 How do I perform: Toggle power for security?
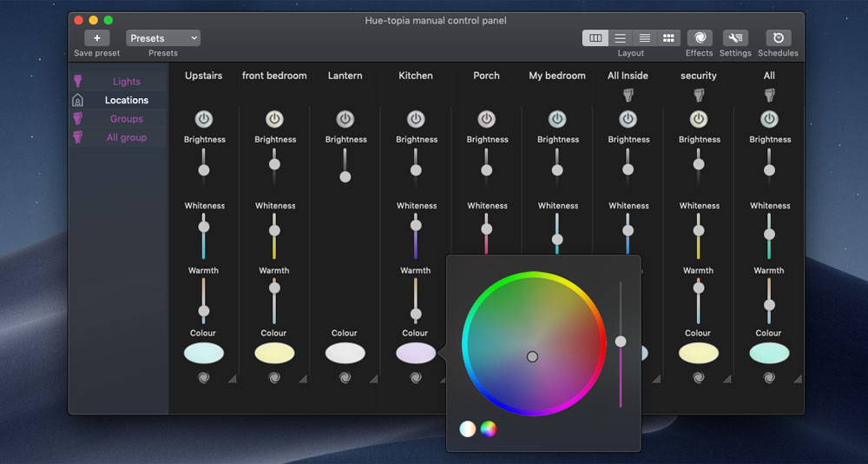pyautogui.click(x=699, y=119)
